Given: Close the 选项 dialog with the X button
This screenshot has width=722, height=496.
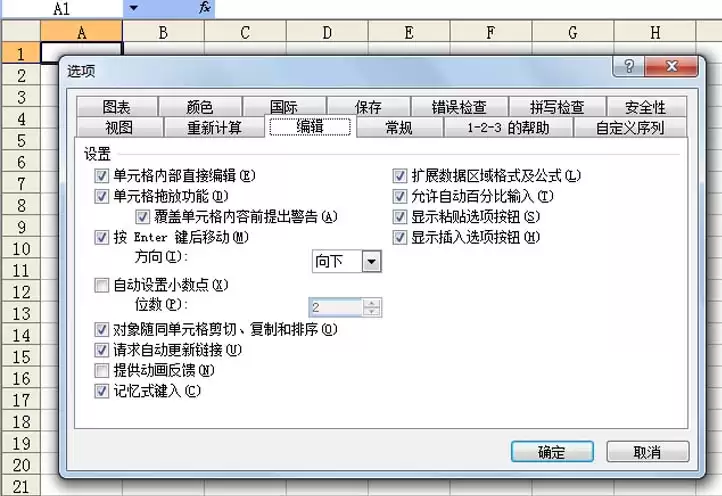Looking at the screenshot, I should 669,66.
